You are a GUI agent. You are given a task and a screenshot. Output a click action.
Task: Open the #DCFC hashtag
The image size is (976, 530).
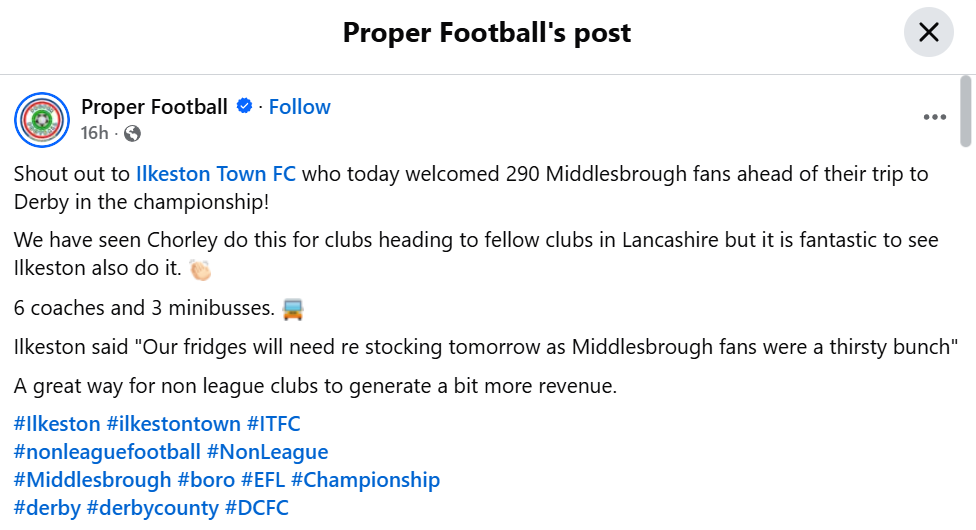coord(256,508)
